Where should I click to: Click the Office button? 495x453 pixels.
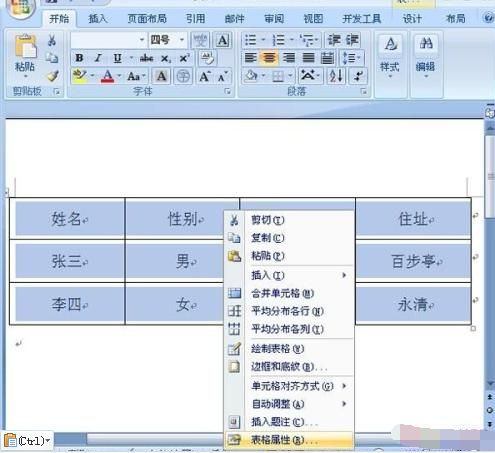tap(21, 8)
